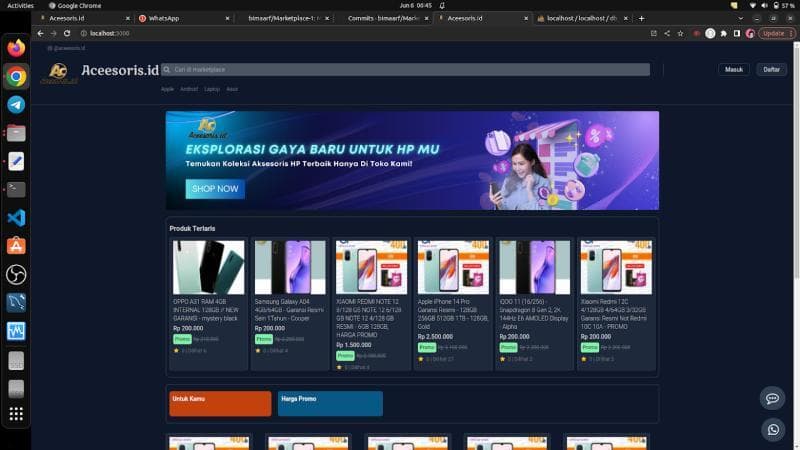Launch the text editor in the dock
Screen dimensions: 800x450
coord(16,161)
